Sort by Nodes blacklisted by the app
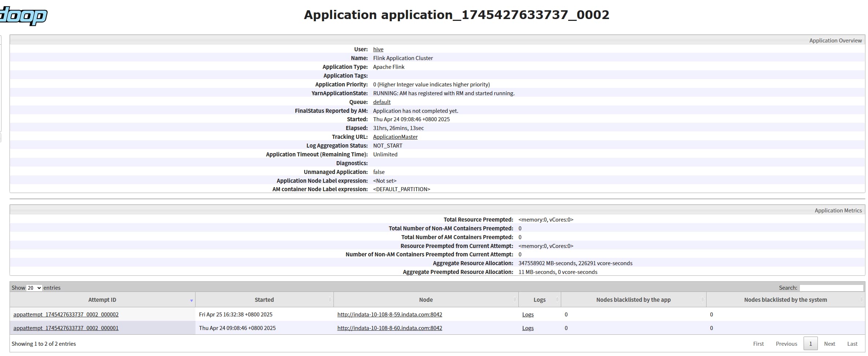 click(x=633, y=300)
